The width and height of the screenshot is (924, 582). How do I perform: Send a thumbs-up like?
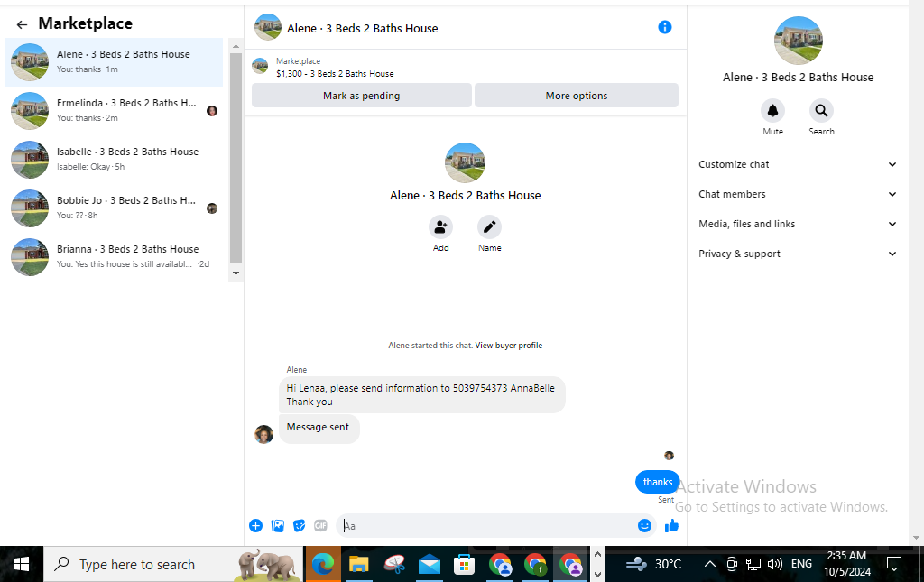tap(671, 525)
